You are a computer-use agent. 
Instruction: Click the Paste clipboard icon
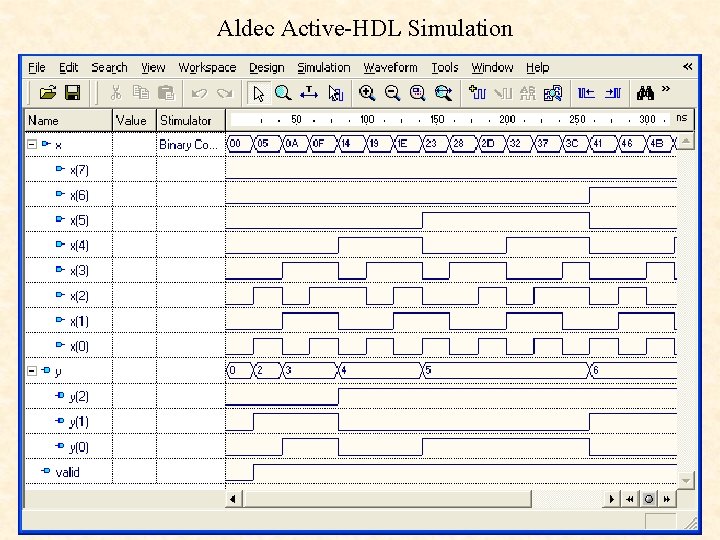[166, 93]
